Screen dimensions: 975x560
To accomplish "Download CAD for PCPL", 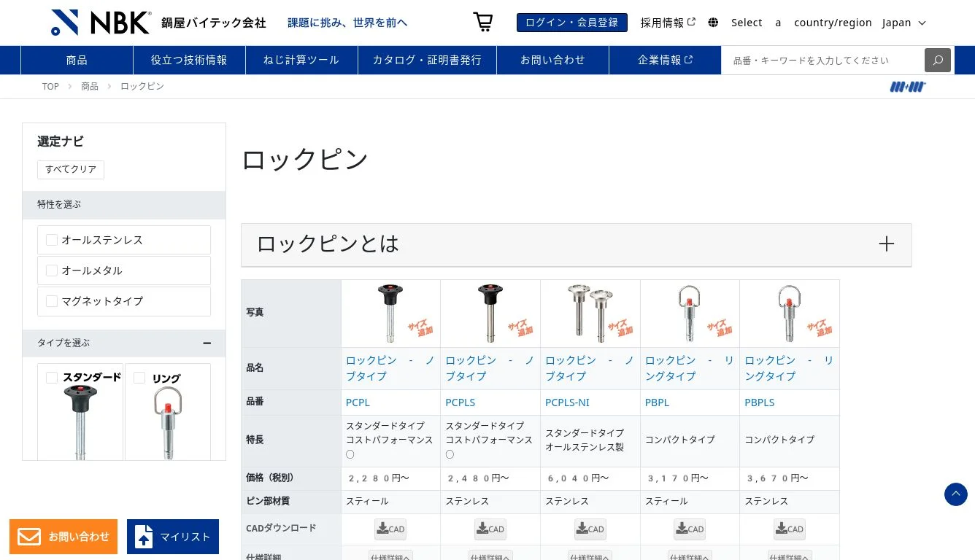I will coord(390,529).
